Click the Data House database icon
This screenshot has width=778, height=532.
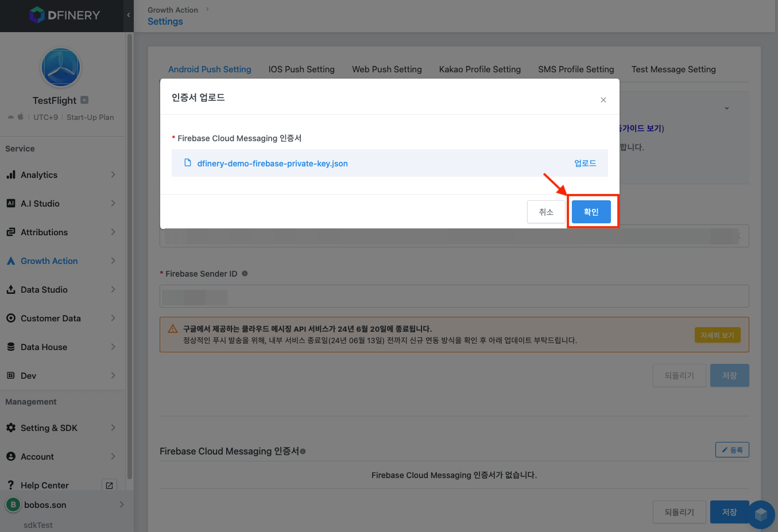[11, 347]
